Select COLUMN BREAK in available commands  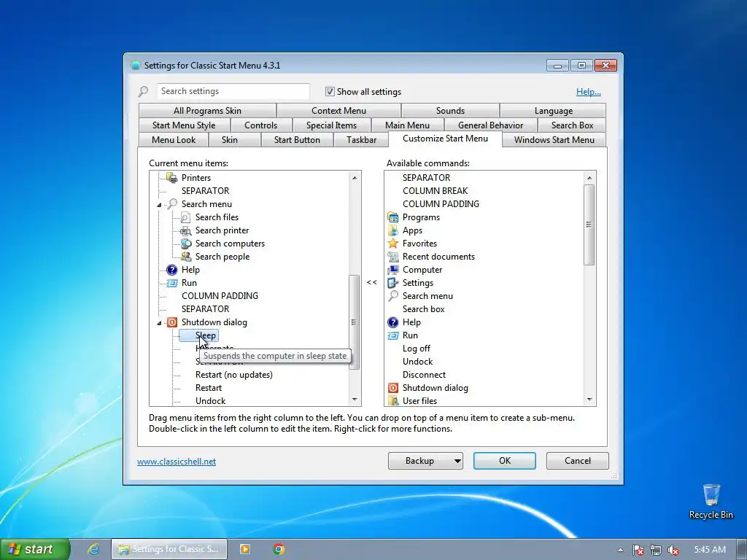(x=435, y=191)
